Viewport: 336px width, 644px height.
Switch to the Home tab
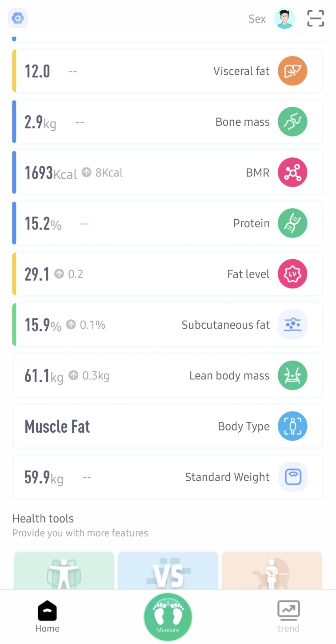pos(47,616)
